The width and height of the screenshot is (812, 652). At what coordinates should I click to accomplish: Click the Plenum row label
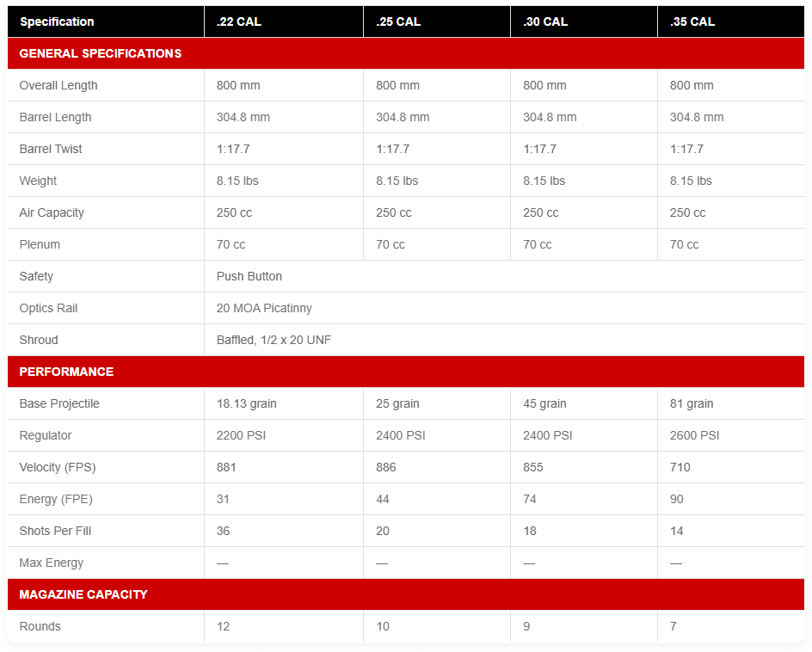[x=40, y=244]
